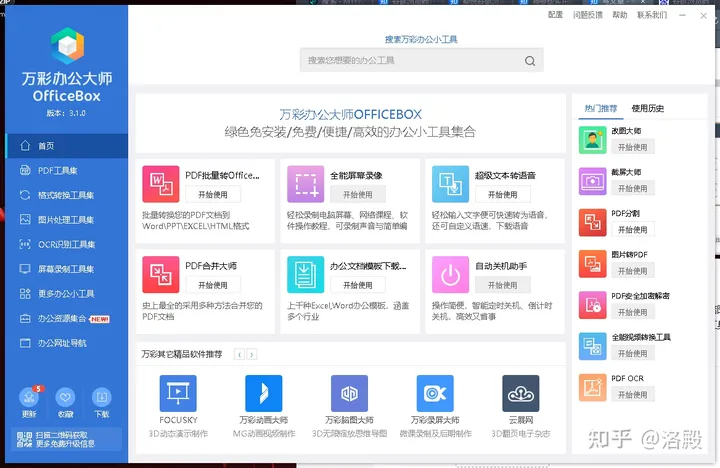Open OCR识别工具集 in sidebar
720x468 pixels.
tap(67, 244)
